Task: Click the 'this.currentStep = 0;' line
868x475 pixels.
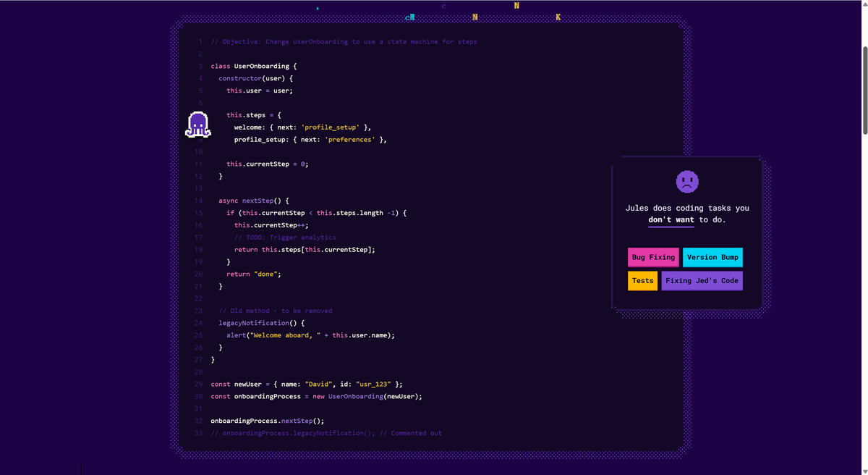Action: (x=268, y=164)
